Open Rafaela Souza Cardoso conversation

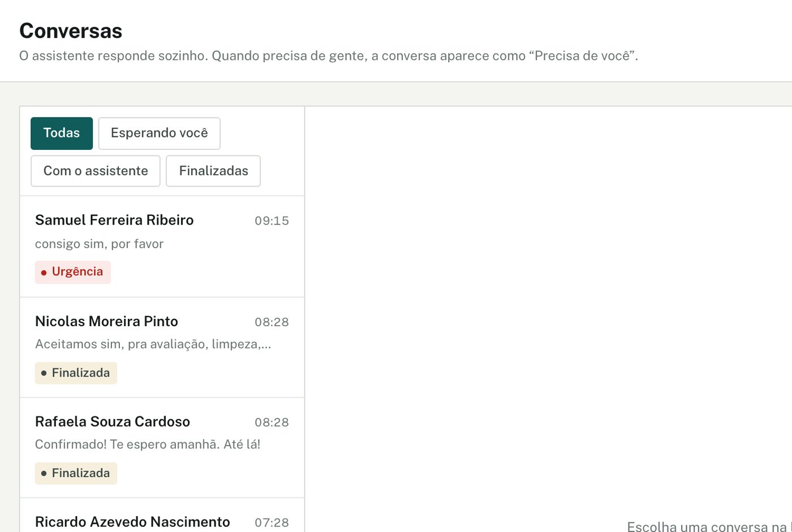(162, 448)
